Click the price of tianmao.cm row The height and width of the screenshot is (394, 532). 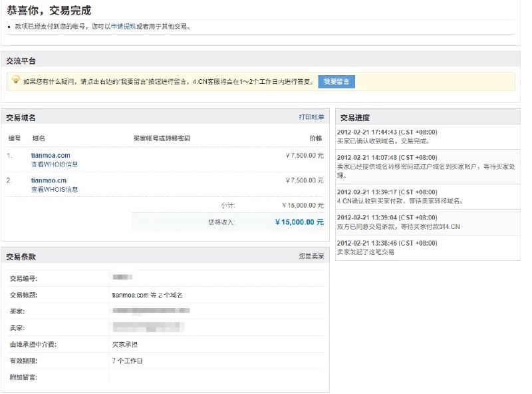[x=305, y=180]
